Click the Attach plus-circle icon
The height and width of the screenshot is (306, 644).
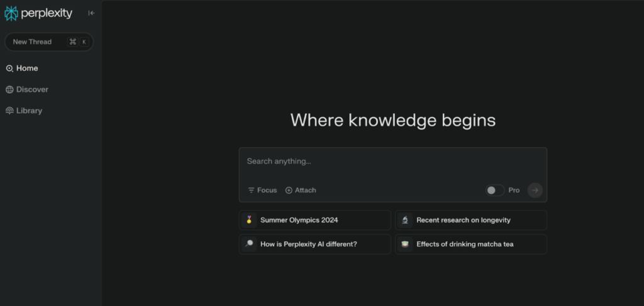coord(289,190)
